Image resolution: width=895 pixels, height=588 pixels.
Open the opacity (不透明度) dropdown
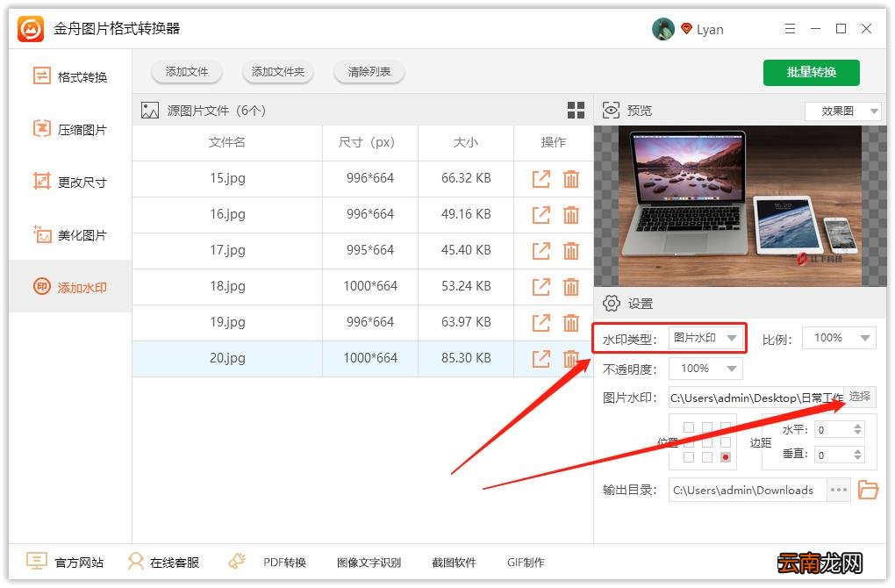coord(705,369)
